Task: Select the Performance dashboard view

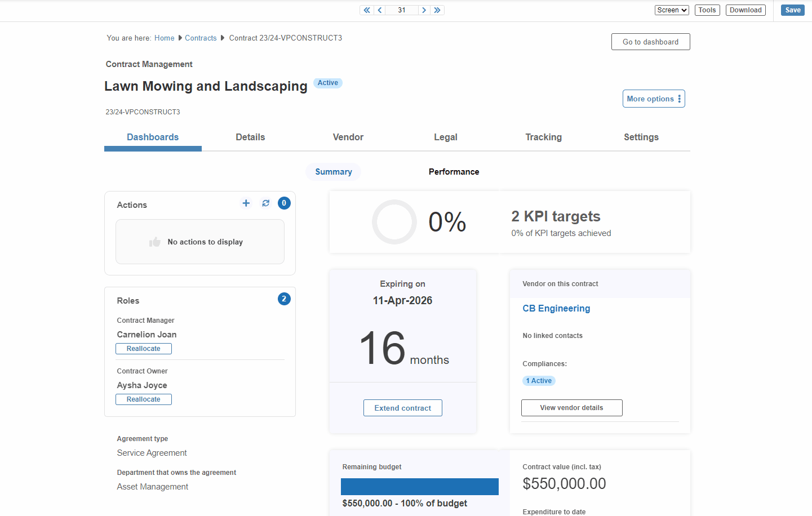Action: [x=454, y=172]
